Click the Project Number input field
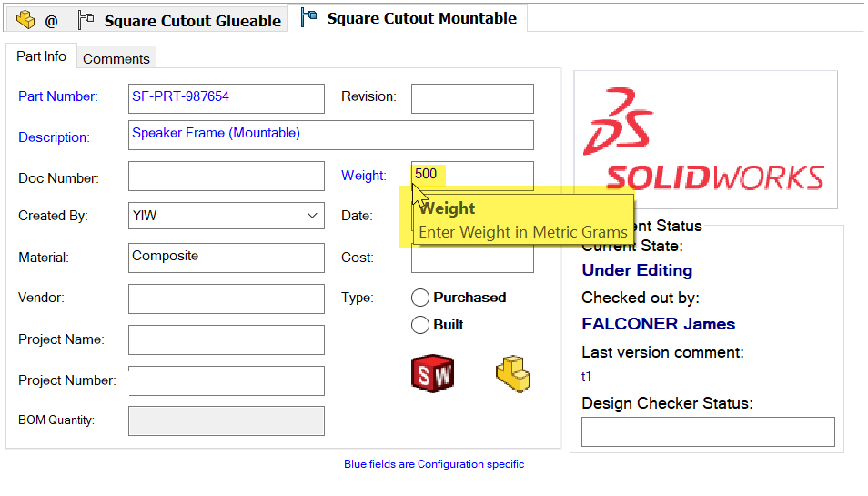Screen dimensions: 868x496 [x=227, y=380]
